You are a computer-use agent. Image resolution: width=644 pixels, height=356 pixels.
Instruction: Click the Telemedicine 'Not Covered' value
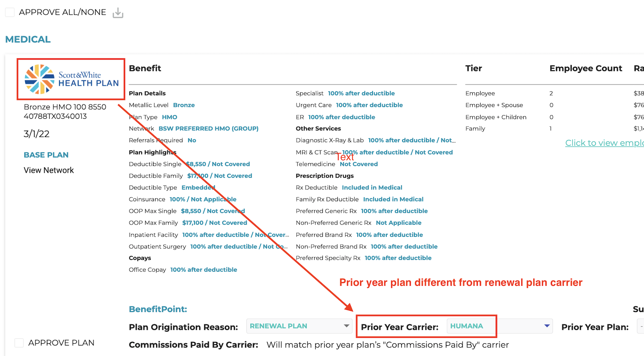coord(358,164)
